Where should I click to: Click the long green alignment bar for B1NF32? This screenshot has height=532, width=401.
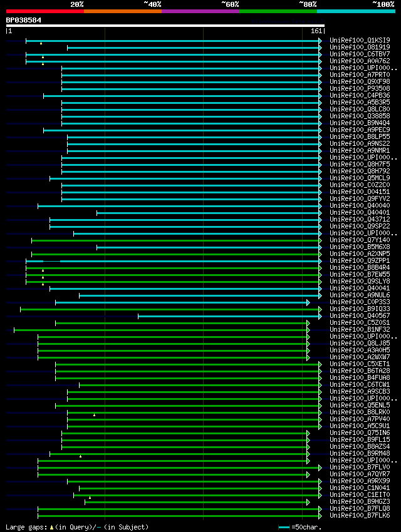[x=160, y=330]
